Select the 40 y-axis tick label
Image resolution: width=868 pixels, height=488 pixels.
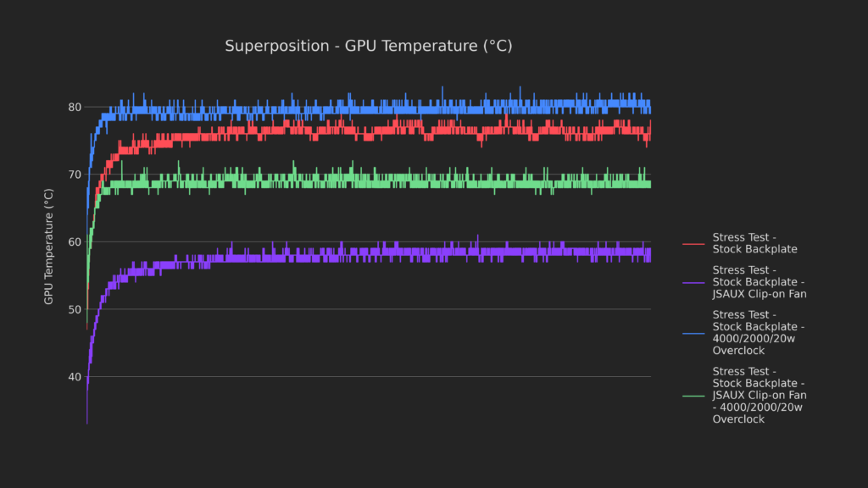tap(75, 377)
